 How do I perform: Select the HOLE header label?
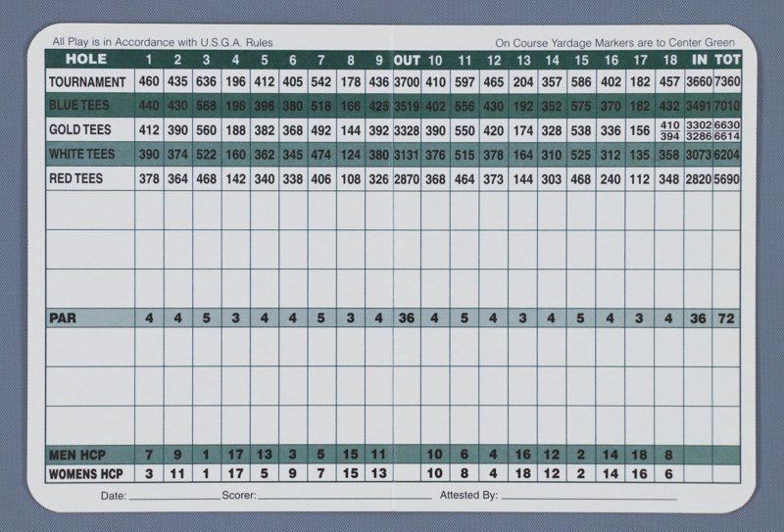(86, 59)
